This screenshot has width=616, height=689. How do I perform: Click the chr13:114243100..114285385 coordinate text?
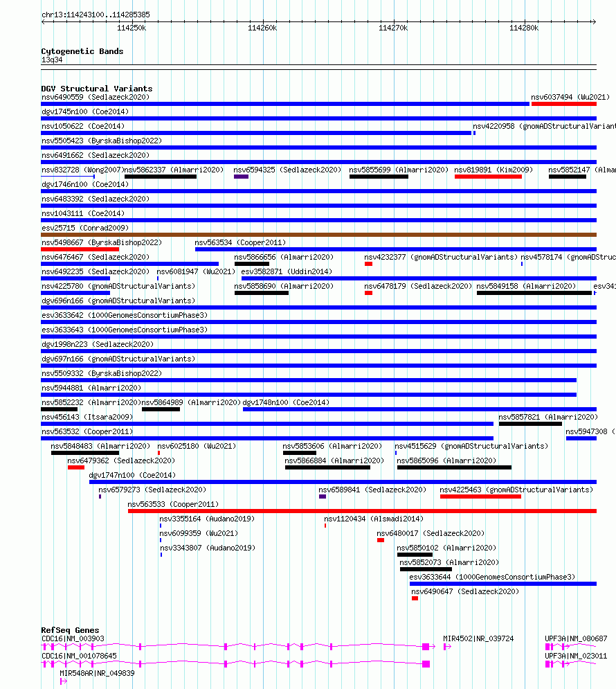96,15
